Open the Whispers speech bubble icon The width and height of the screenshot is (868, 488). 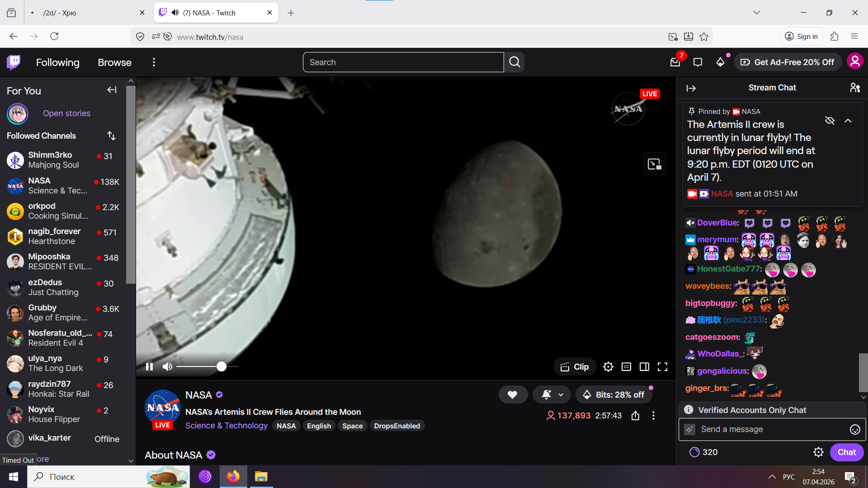click(x=698, y=62)
